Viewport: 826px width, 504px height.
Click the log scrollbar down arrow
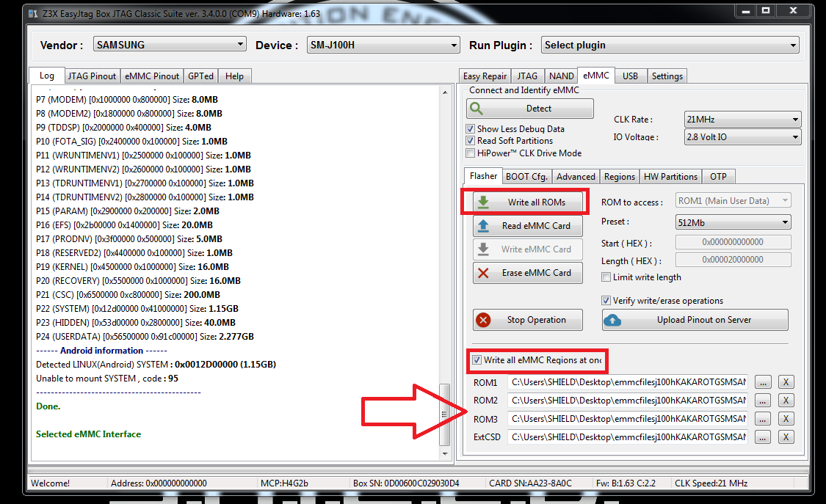(445, 453)
